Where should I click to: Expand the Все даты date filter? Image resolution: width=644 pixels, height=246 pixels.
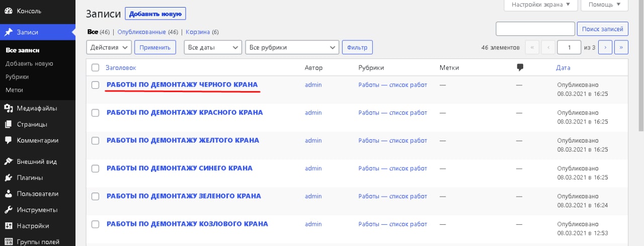(x=213, y=47)
